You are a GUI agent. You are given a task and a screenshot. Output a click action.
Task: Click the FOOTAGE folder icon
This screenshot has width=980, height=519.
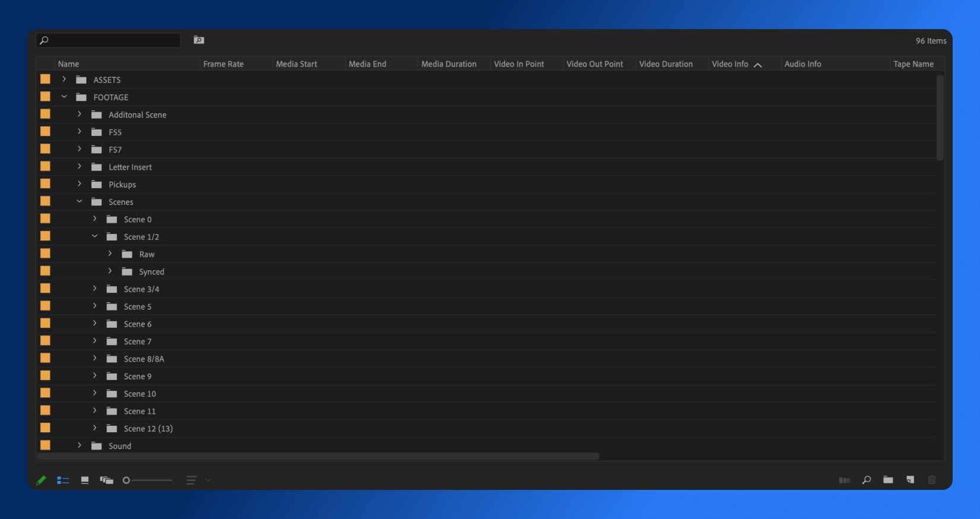[x=81, y=97]
